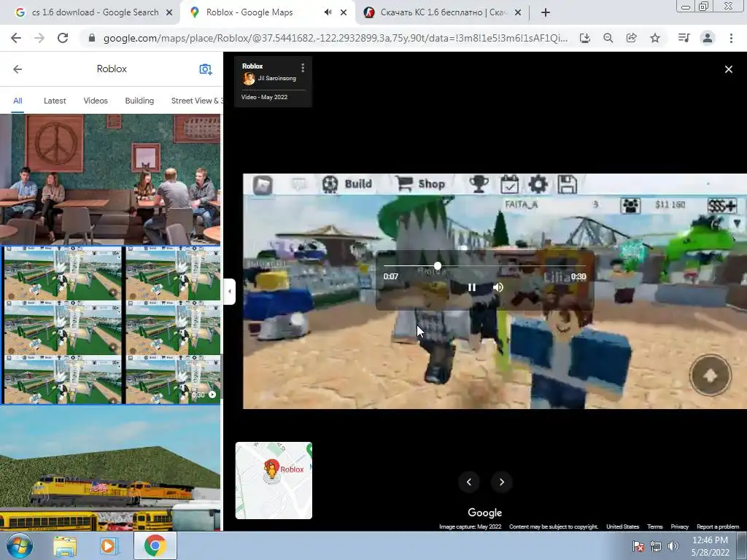This screenshot has height=560, width=747.
Task: Select the All photos tab
Action: pos(18,101)
